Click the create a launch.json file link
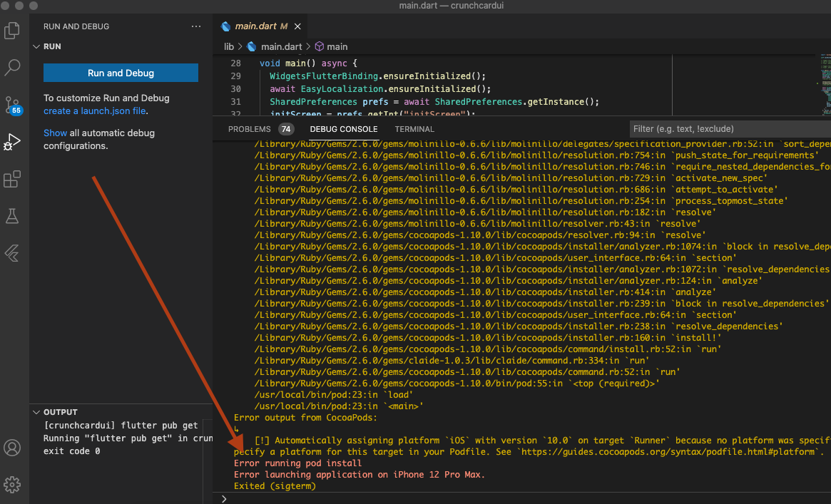 [x=96, y=111]
